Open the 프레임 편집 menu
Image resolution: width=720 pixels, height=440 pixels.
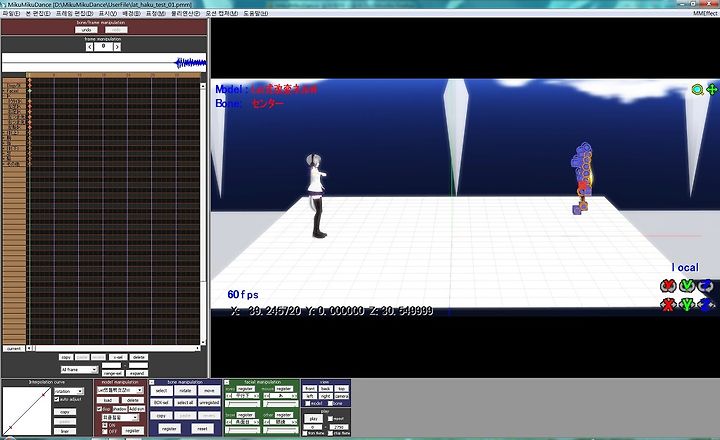point(74,13)
